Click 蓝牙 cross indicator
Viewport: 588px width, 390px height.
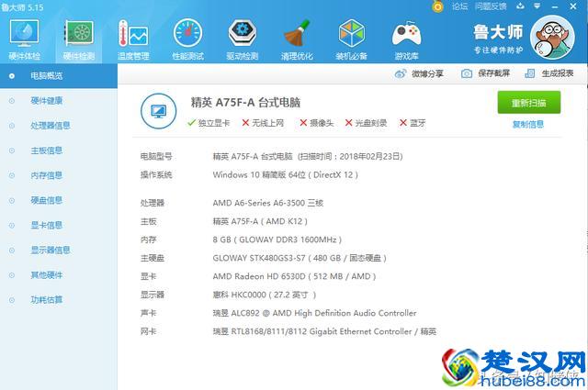(413, 123)
